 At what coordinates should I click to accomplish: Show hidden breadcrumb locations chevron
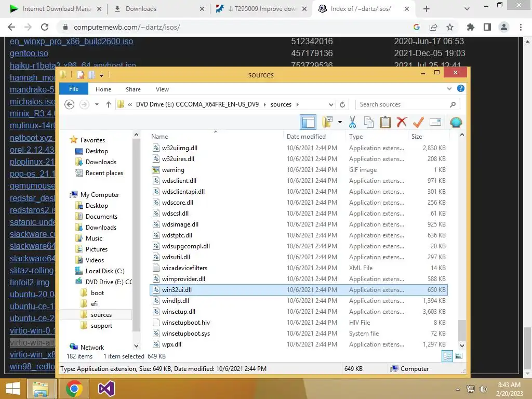point(130,104)
